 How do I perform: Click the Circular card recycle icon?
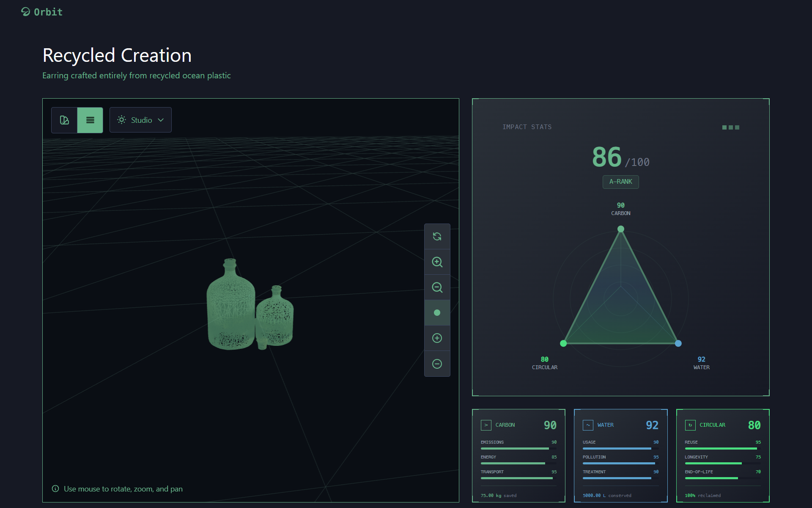click(x=690, y=425)
